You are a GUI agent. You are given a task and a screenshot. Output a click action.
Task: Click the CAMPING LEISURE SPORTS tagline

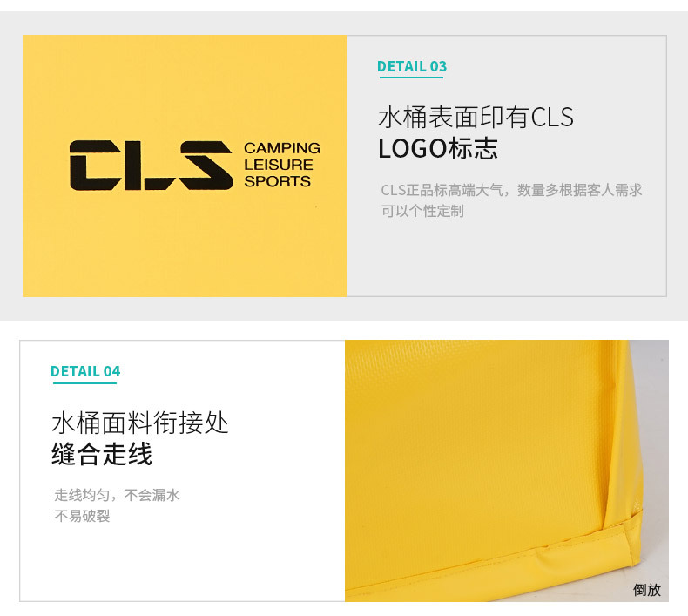[281, 165]
